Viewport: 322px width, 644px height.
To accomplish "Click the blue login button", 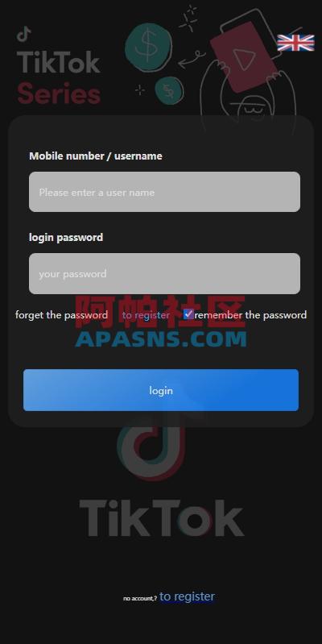I will tap(161, 390).
